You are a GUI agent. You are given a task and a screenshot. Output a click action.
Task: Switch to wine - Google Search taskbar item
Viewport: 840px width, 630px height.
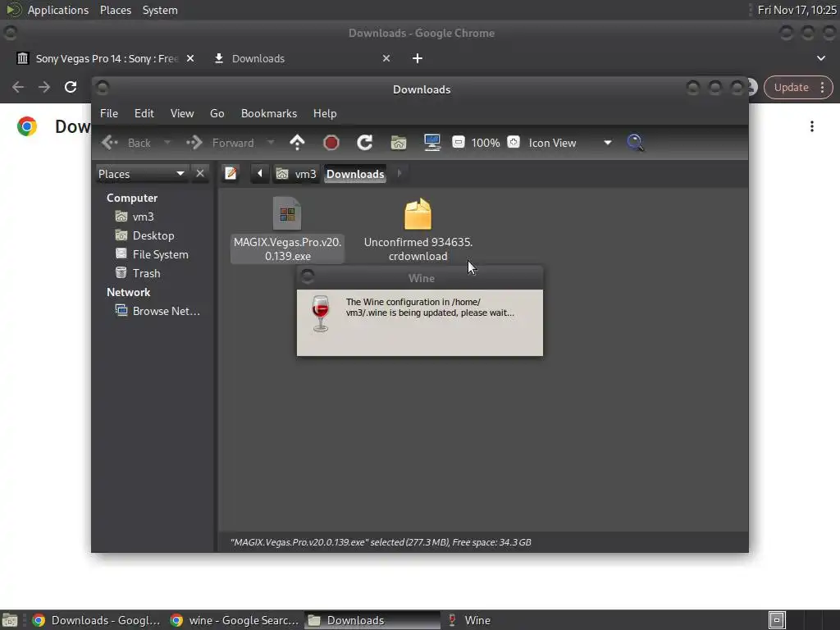tap(234, 620)
